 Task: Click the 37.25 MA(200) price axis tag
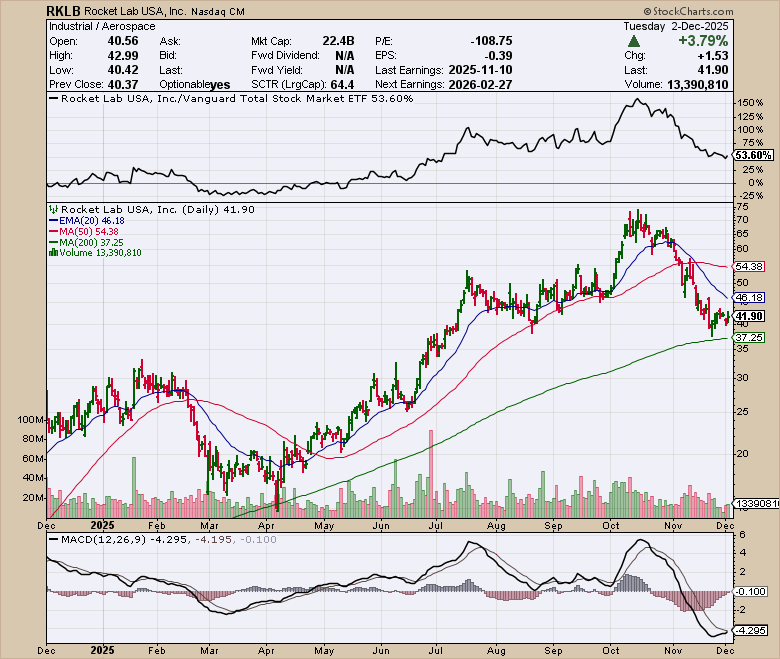click(x=749, y=337)
